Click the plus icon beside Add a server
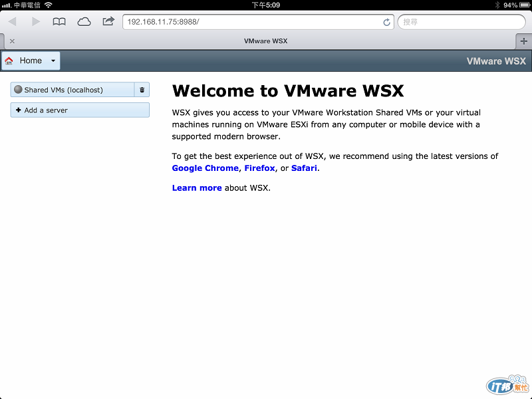 19,110
